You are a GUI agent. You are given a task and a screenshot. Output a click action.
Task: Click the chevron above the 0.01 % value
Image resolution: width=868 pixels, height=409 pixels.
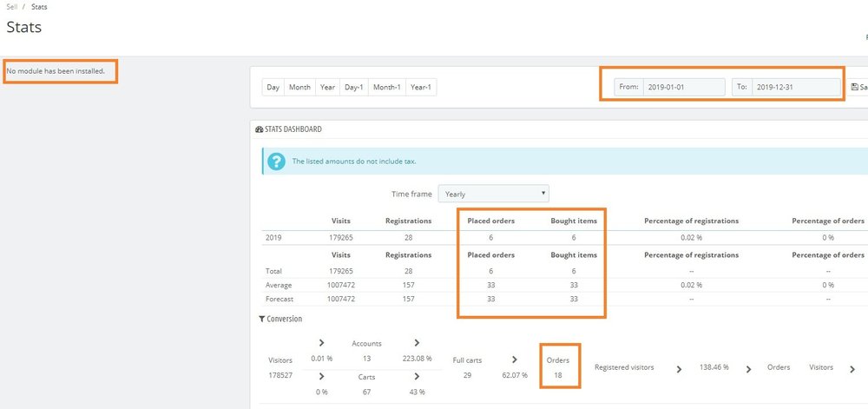click(322, 343)
